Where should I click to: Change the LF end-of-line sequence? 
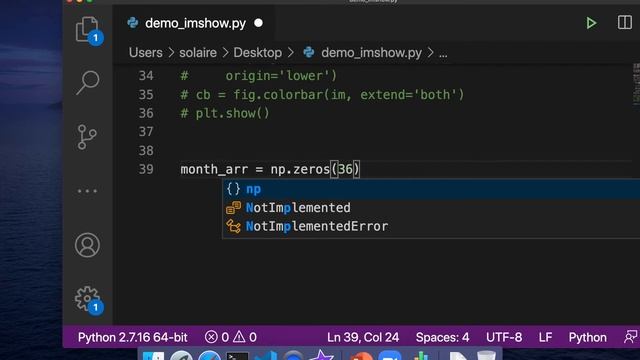[x=545, y=337]
